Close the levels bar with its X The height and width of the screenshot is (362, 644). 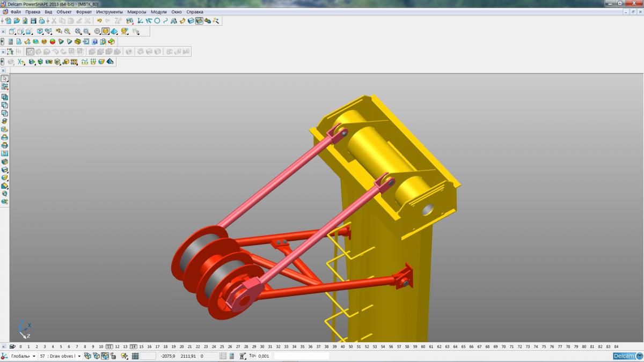coord(3,346)
